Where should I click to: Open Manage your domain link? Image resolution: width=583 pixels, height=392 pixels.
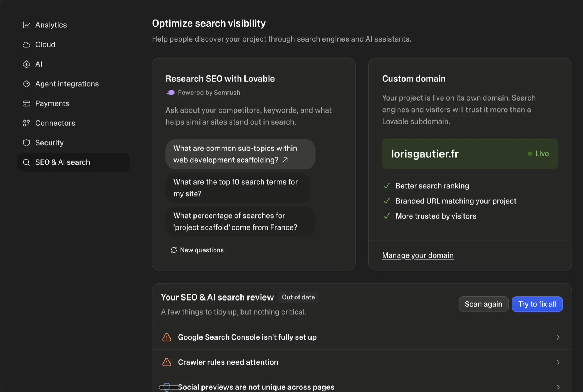coord(418,255)
